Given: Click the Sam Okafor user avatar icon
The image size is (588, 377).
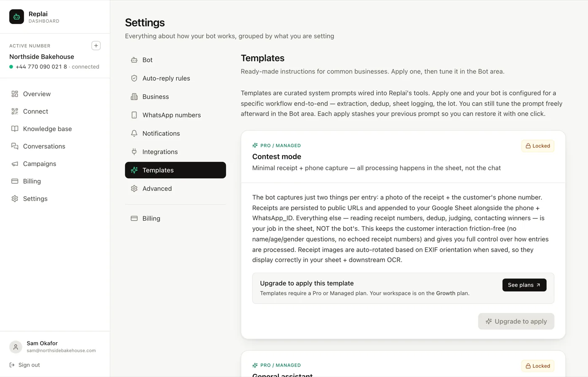Looking at the screenshot, I should [x=16, y=347].
